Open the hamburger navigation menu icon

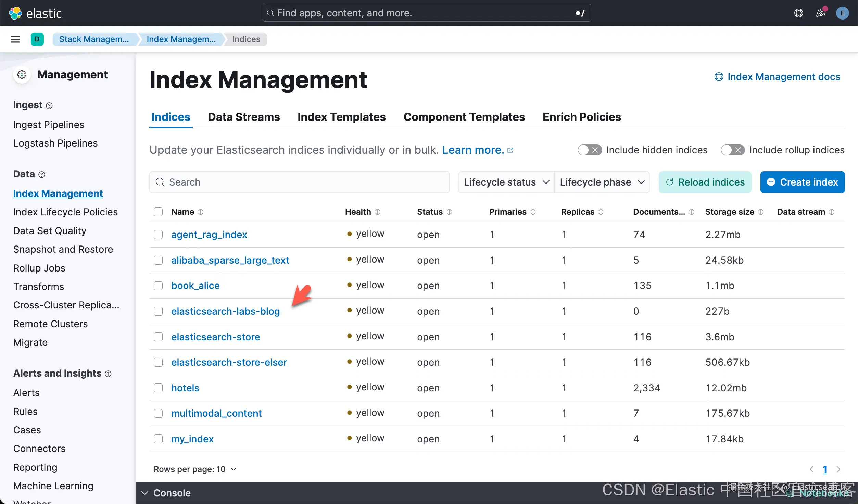(x=15, y=39)
